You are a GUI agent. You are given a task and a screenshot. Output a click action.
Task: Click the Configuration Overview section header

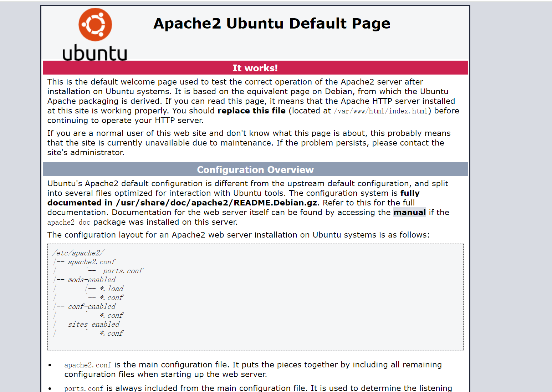point(255,170)
